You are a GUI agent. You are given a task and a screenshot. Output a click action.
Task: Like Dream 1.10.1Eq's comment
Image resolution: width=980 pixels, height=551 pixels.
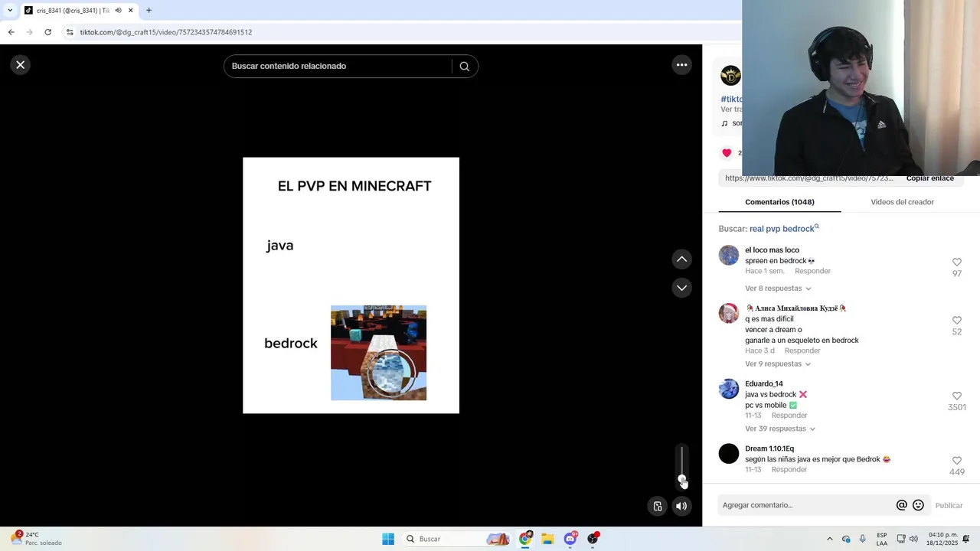(956, 461)
